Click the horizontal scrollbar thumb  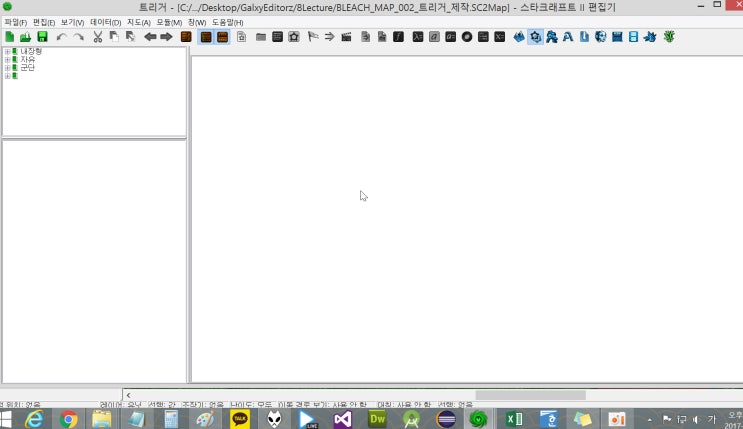point(530,395)
